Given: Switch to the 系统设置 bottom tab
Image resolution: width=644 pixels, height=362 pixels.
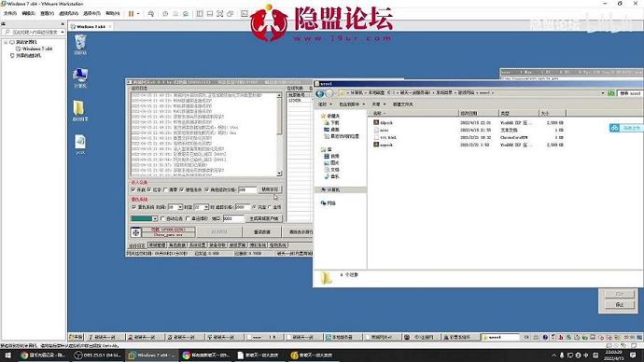Looking at the screenshot, I should click(197, 245).
